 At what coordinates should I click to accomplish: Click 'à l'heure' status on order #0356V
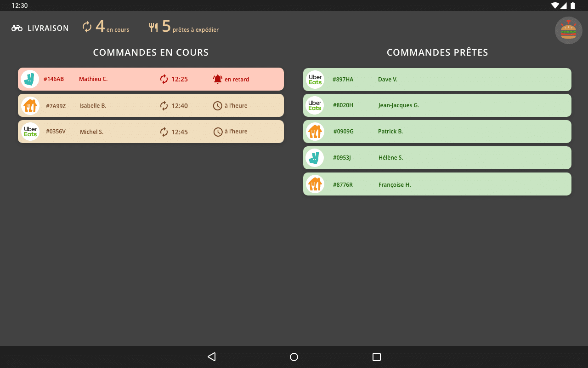pos(236,132)
